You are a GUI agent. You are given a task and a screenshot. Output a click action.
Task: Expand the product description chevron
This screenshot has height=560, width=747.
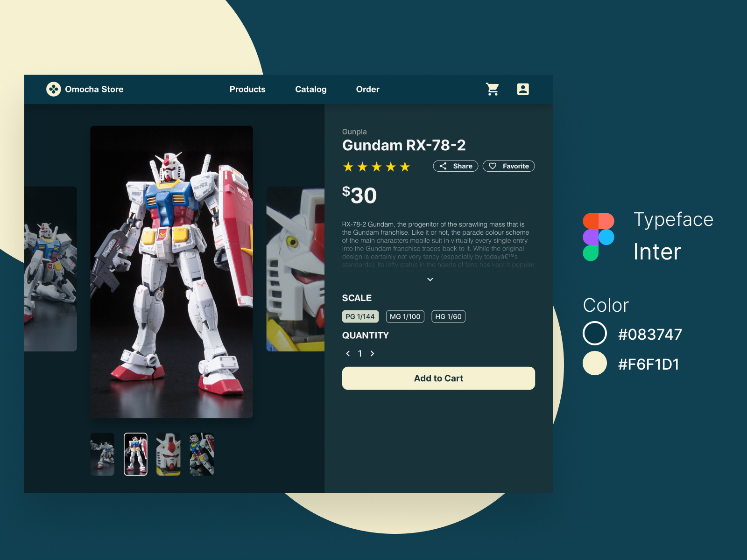click(430, 279)
